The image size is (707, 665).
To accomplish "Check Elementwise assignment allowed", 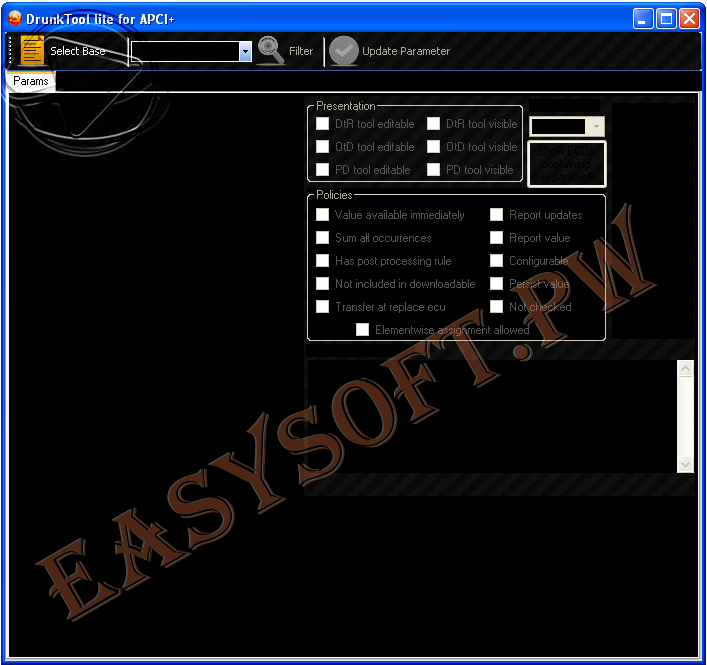I will tap(363, 330).
